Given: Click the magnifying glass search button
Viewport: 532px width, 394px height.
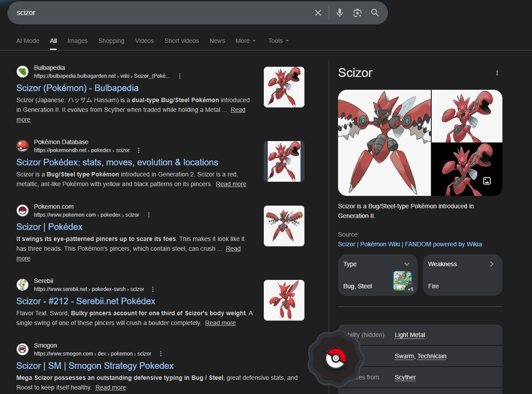Looking at the screenshot, I should point(375,13).
